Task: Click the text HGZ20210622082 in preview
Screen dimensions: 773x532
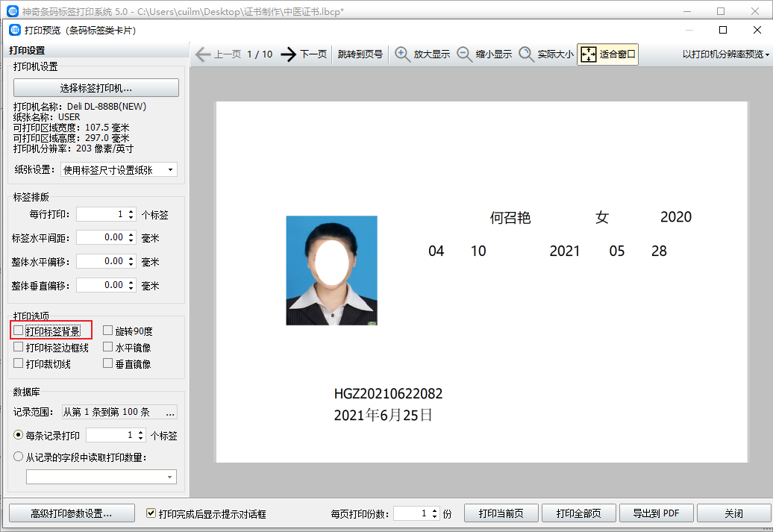Action: click(x=388, y=393)
